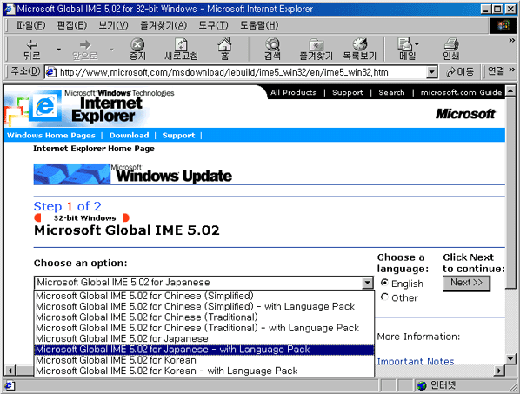Click the Microsoft logo
Viewport: 520px width, 394px height.
coord(466,114)
